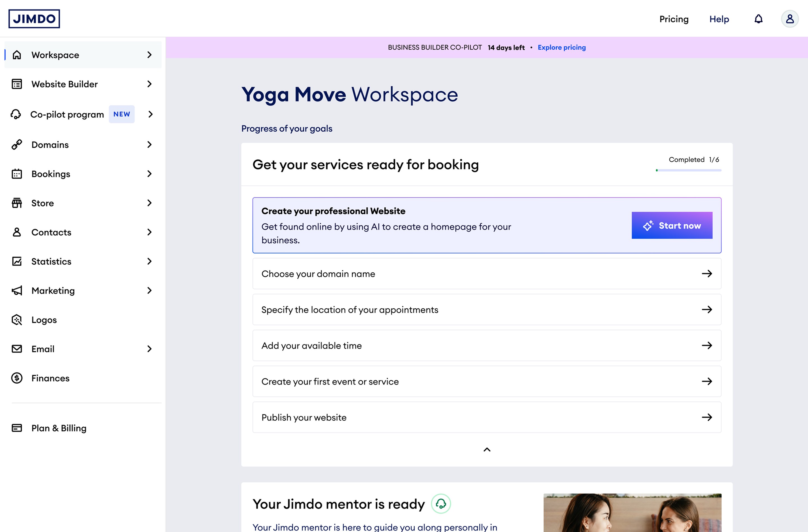
Task: Click the 14 days left text
Action: [x=506, y=47]
